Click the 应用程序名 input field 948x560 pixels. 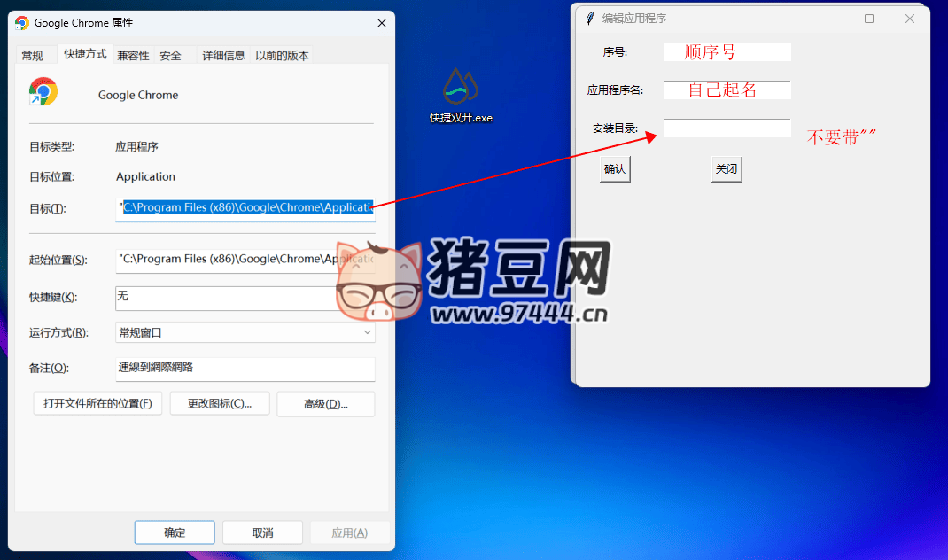coord(727,90)
